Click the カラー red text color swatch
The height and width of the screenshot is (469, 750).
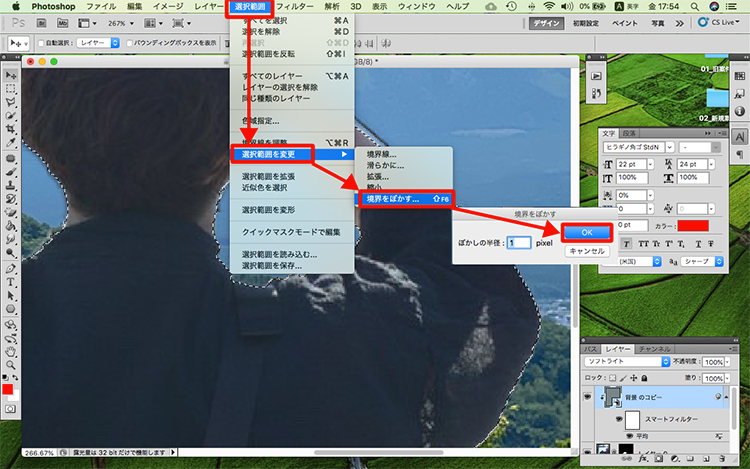(693, 226)
